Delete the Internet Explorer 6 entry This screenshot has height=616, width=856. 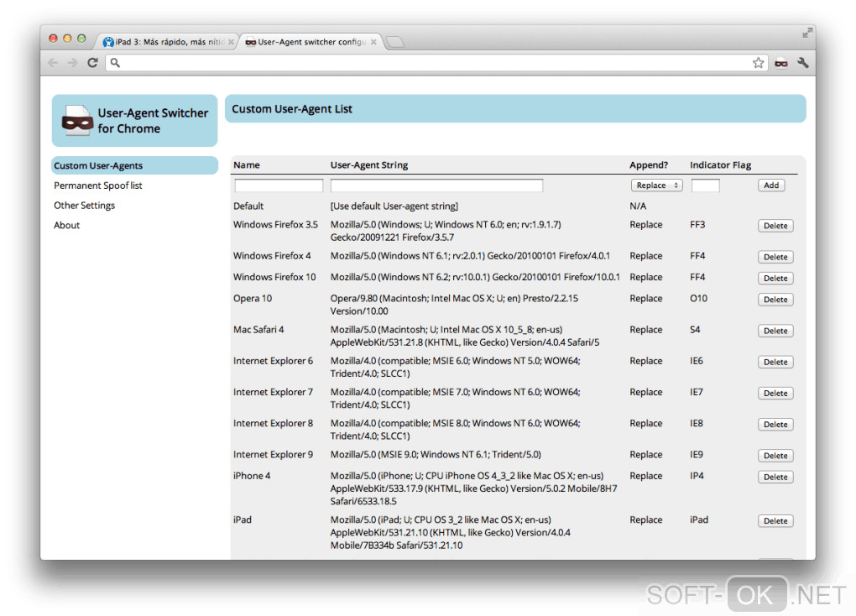coord(775,362)
